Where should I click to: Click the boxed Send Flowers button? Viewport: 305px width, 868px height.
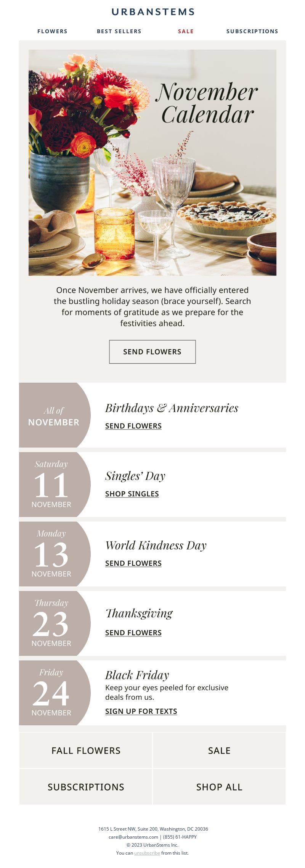coord(152,352)
